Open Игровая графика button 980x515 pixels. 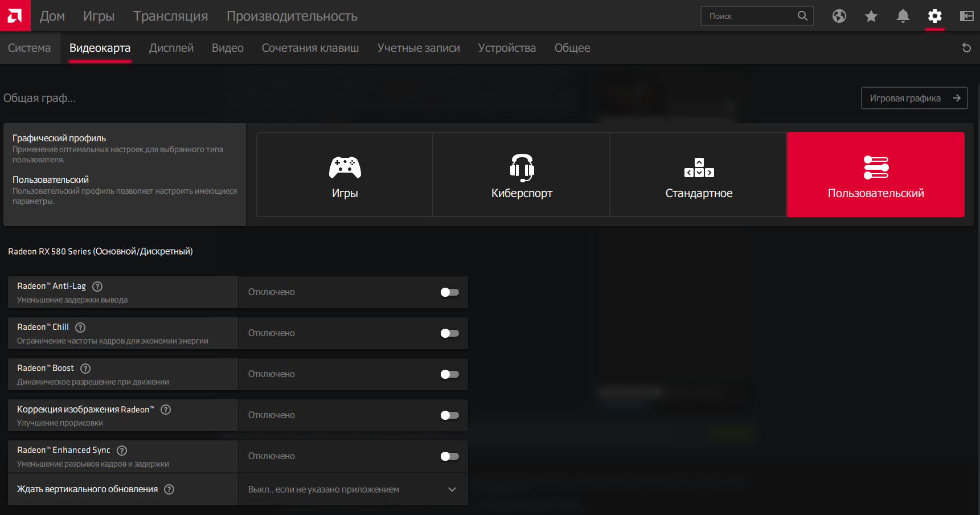(x=915, y=98)
